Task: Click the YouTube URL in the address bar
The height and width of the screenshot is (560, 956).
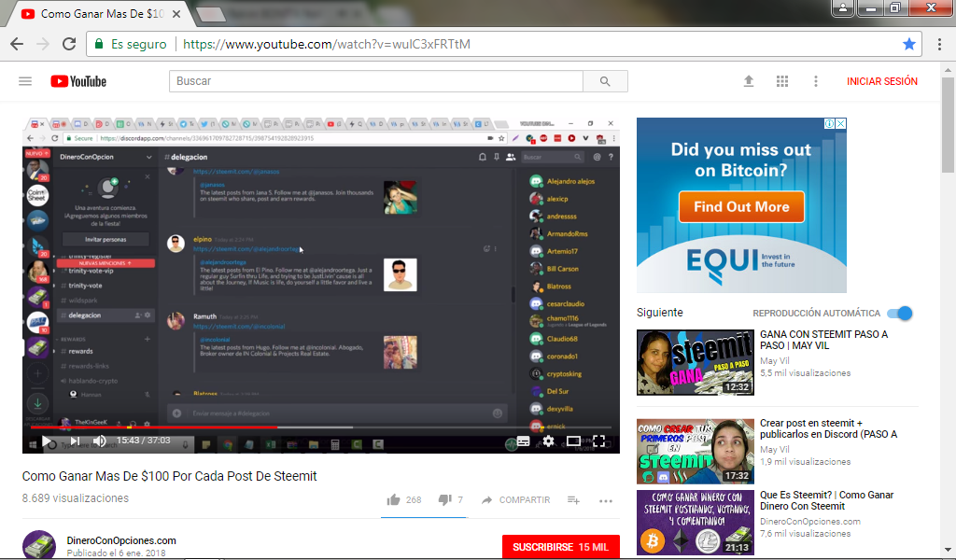Action: tap(327, 44)
